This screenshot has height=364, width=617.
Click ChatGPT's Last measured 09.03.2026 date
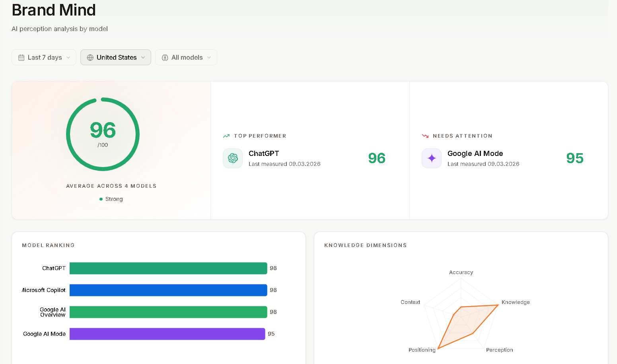click(284, 164)
